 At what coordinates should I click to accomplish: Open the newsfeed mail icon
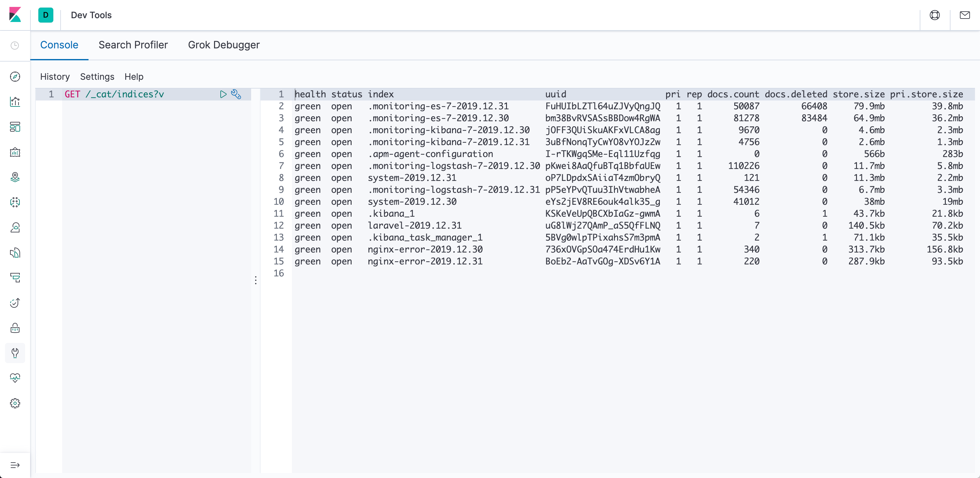coord(964,15)
